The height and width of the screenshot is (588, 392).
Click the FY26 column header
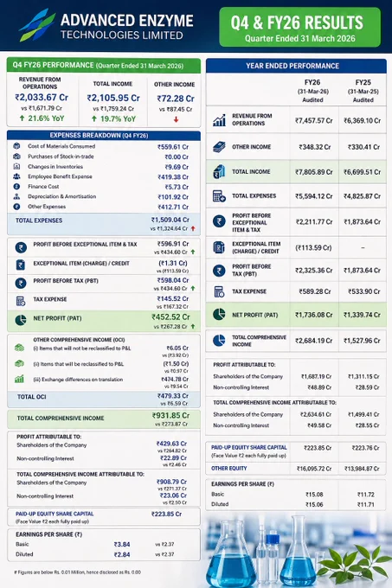(312, 82)
